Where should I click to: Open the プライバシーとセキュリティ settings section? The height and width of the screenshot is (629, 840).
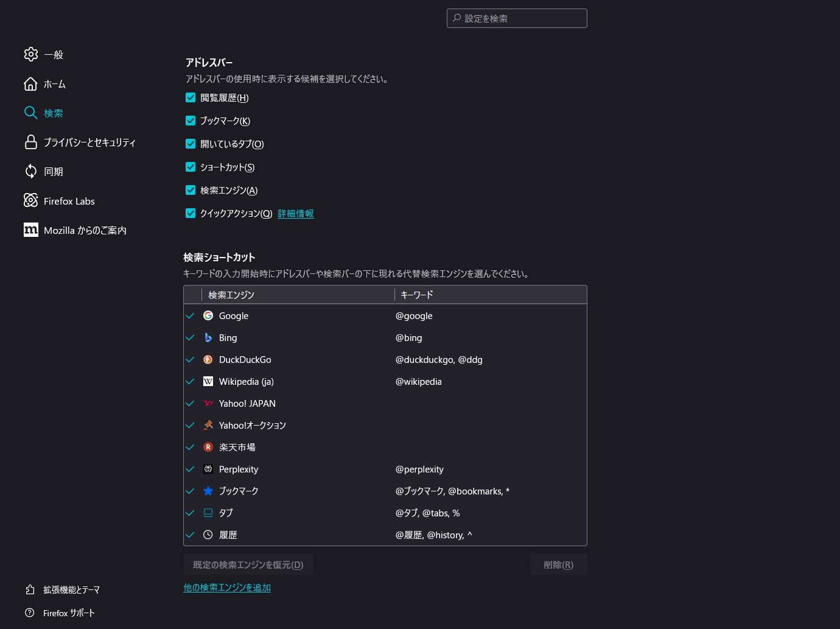[x=89, y=142]
